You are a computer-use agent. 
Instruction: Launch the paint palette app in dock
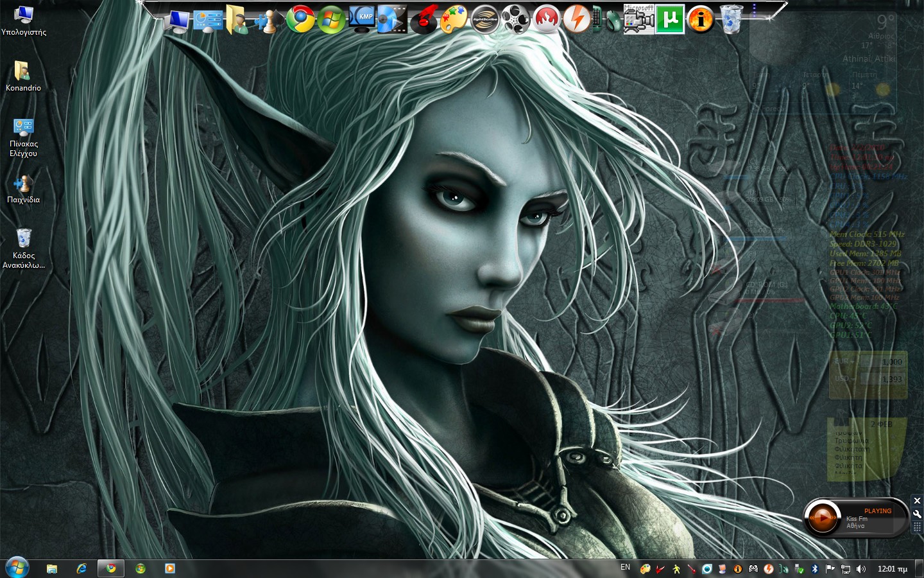pos(454,19)
